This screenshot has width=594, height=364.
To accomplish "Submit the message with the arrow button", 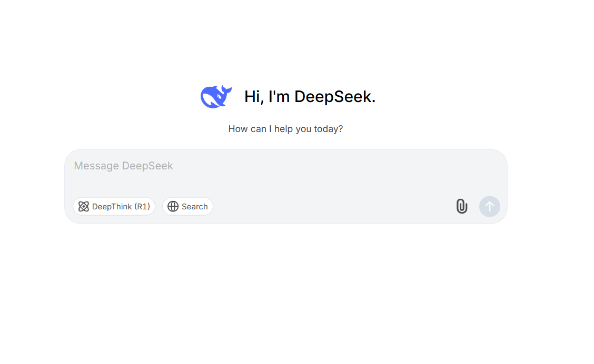I will click(489, 206).
